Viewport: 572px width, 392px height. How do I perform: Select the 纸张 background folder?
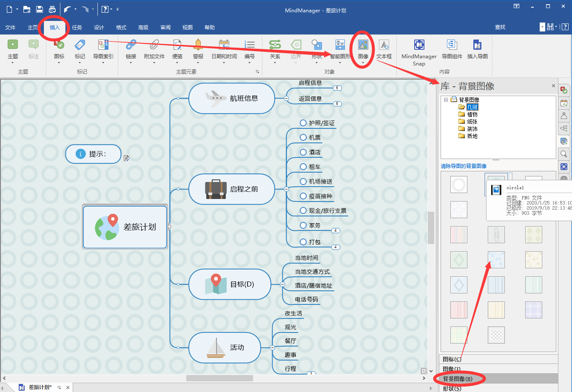(x=472, y=122)
